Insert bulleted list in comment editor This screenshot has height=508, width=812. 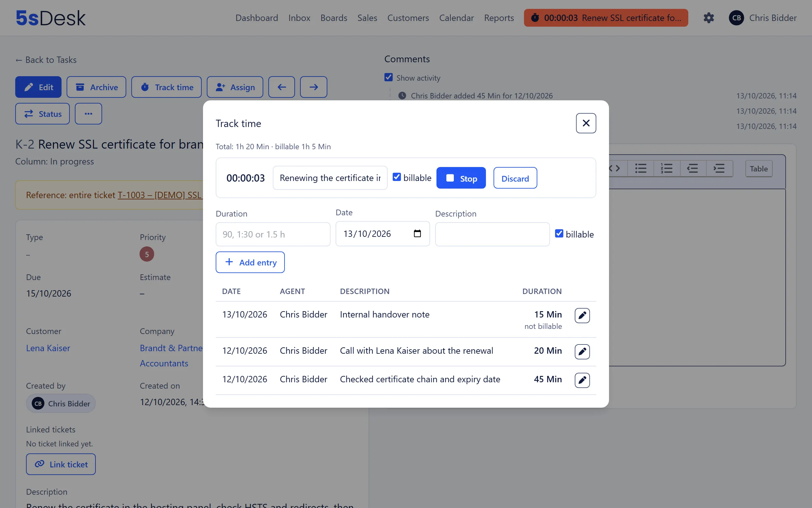[640, 168]
